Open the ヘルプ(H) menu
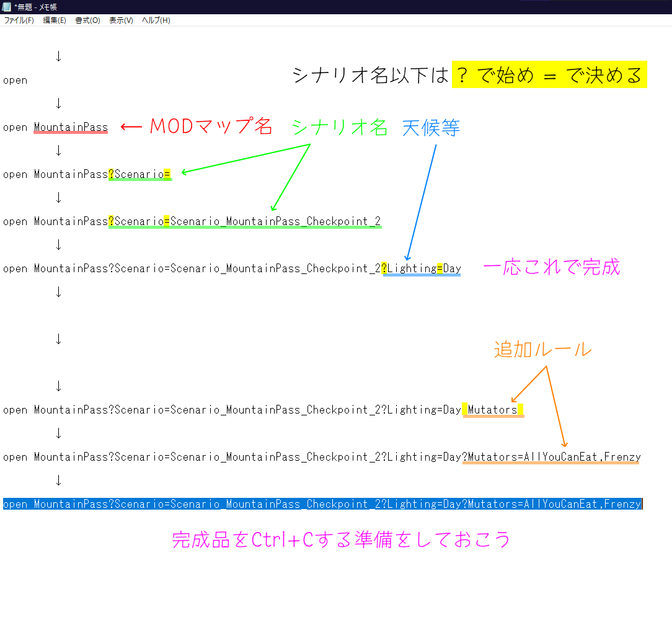Screen dimensions: 672x620 tap(156, 20)
